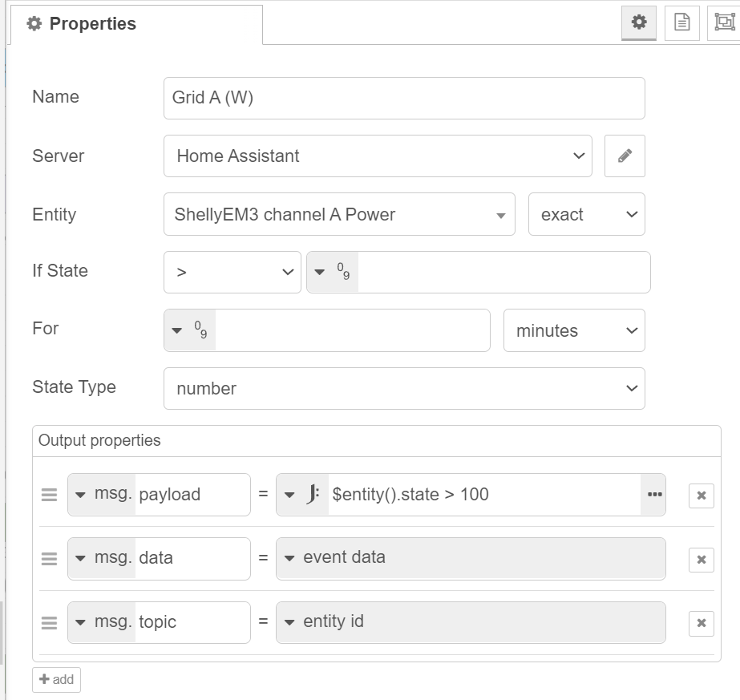This screenshot has height=700, width=740.
Task: Delete the msg.topic output property row
Action: (x=701, y=623)
